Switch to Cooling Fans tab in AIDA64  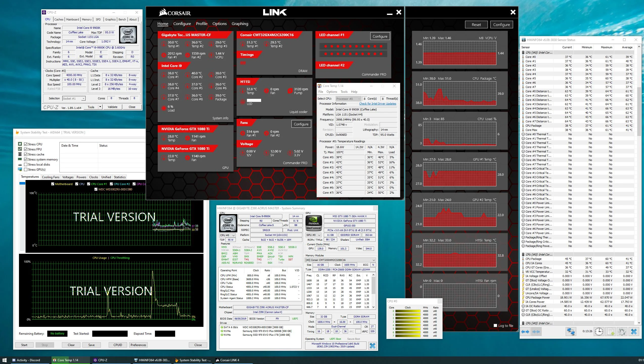coord(51,177)
